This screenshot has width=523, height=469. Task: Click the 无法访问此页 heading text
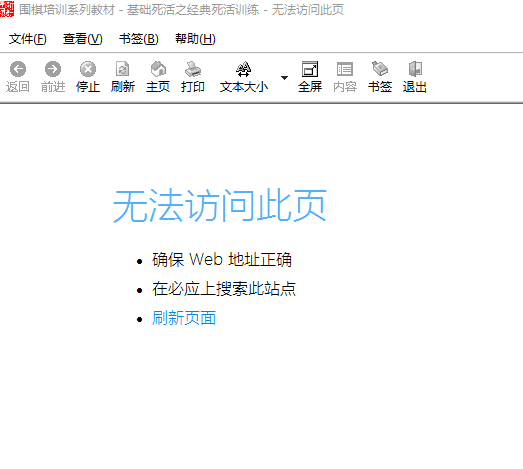coord(219,205)
